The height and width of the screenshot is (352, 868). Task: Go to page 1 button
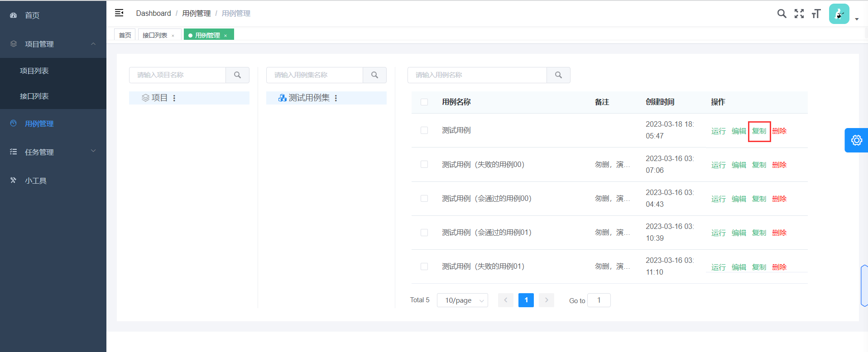526,300
